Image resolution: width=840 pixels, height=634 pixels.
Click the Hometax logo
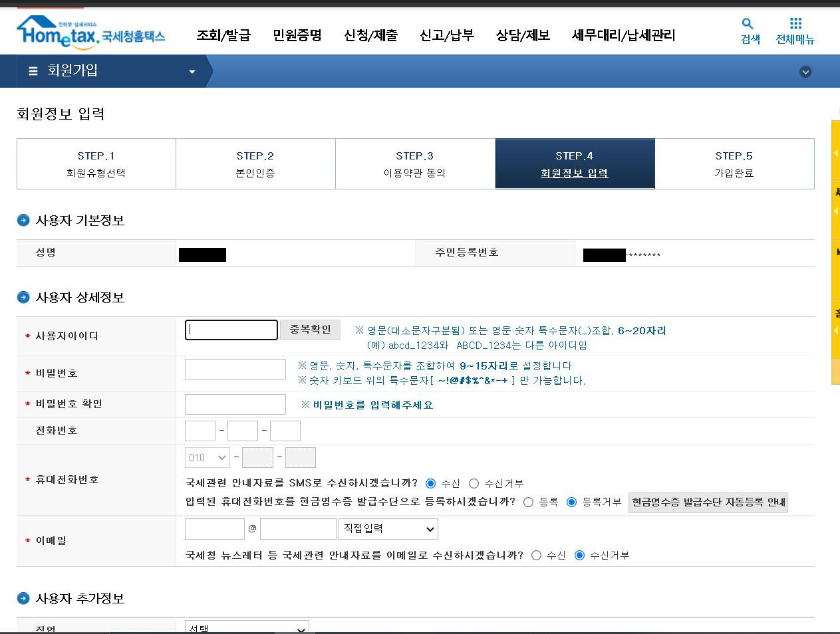point(90,32)
